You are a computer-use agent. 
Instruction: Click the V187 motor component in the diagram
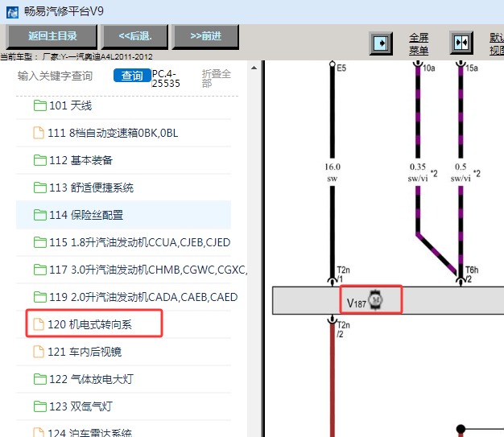tap(370, 299)
